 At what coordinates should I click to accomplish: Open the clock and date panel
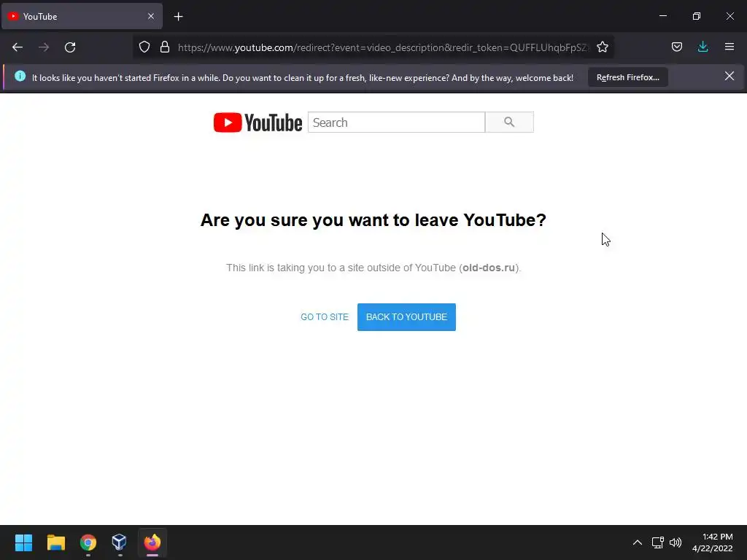[x=713, y=542]
